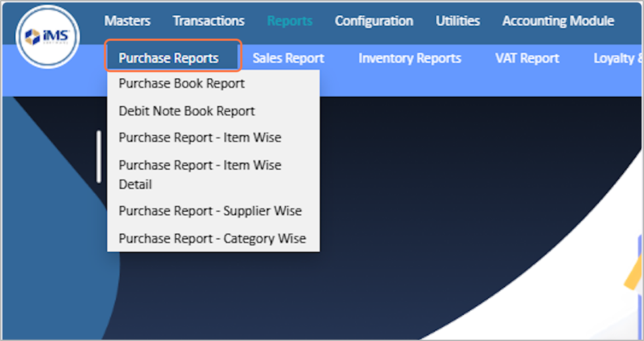Open the Transactions menu
The image size is (644, 341).
click(x=209, y=21)
